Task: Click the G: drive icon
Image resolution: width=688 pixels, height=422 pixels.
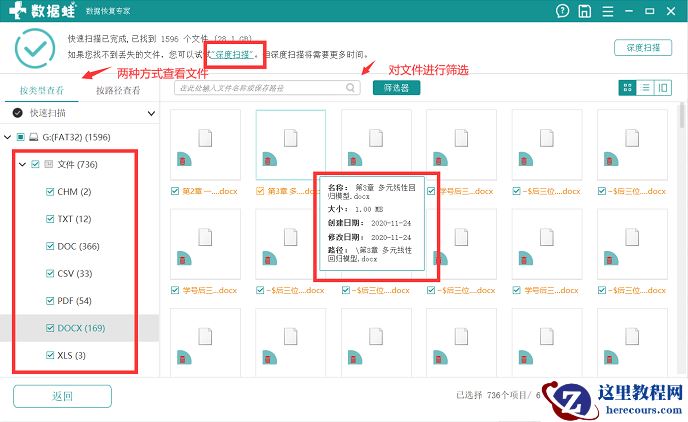Action: pyautogui.click(x=33, y=137)
